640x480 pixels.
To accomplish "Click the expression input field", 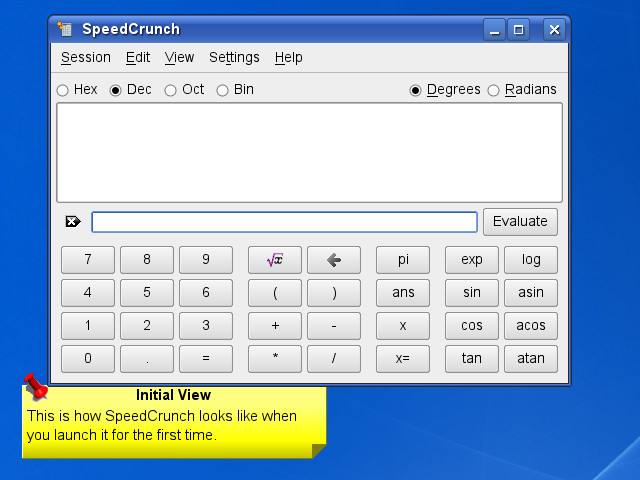I will pos(284,222).
